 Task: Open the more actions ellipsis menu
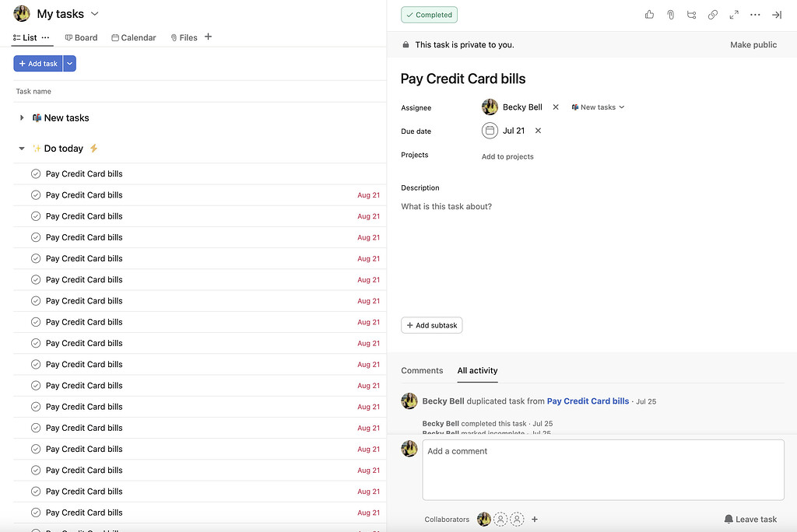754,14
